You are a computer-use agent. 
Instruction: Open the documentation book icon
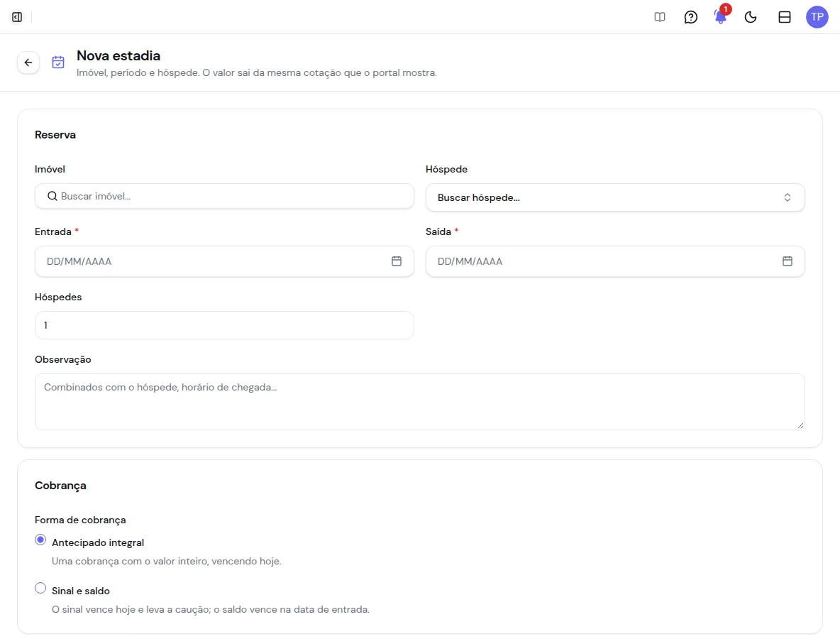[660, 17]
